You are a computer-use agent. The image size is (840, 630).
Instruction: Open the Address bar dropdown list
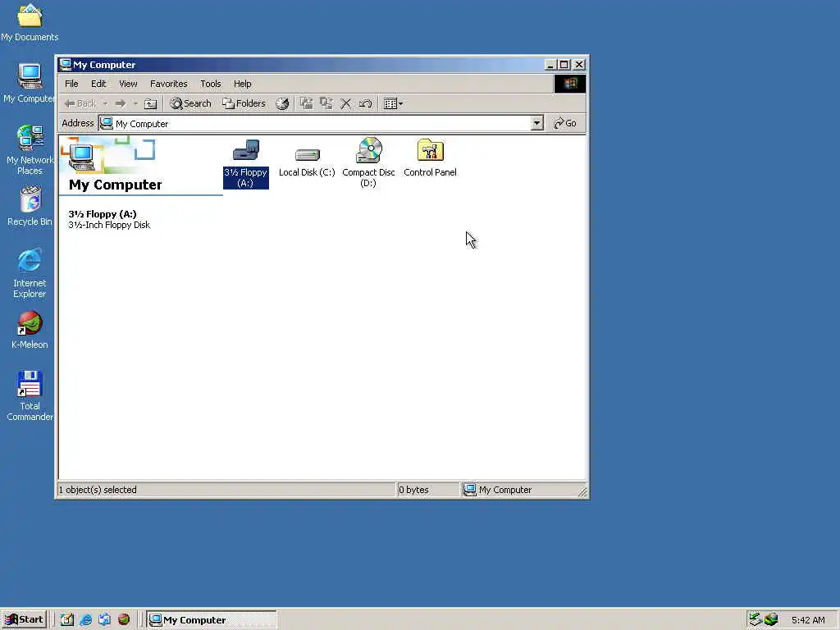point(536,123)
